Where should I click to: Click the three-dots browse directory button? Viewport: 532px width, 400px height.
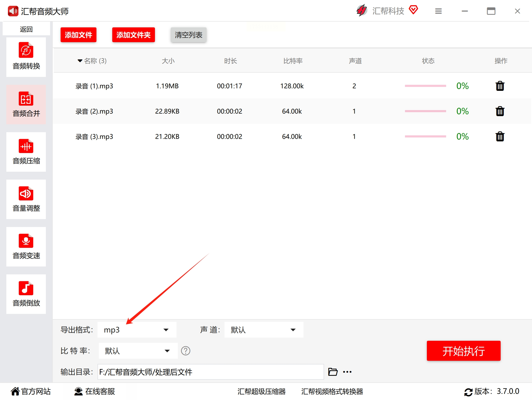[347, 372]
